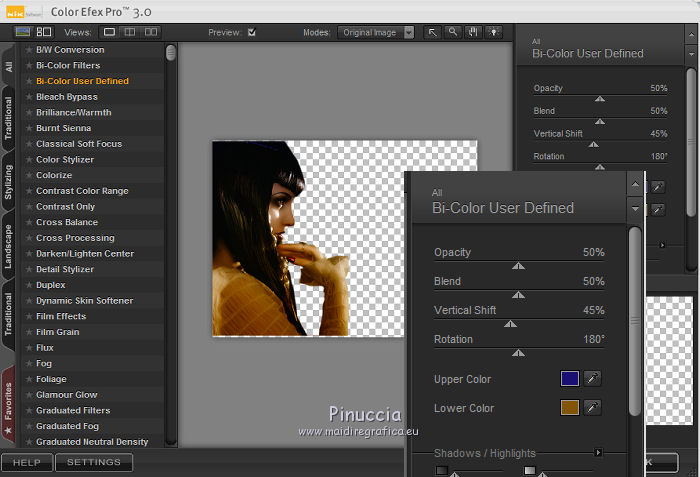This screenshot has height=477, width=700.
Task: Toggle favorite star for Bi-Color Filters
Action: [29, 65]
